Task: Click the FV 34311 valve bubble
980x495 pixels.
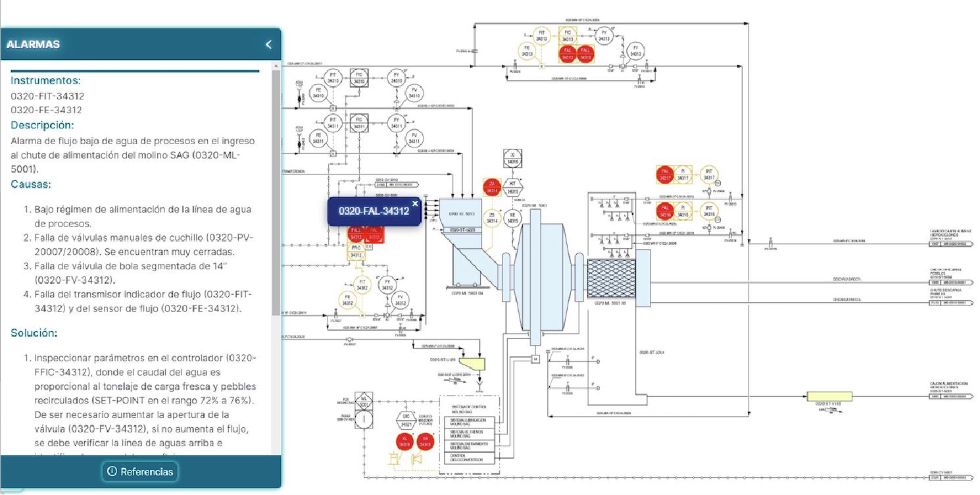Action: [x=414, y=138]
